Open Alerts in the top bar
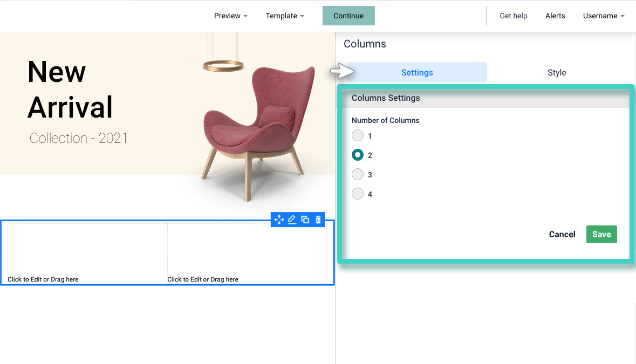The image size is (636, 364). (x=555, y=16)
